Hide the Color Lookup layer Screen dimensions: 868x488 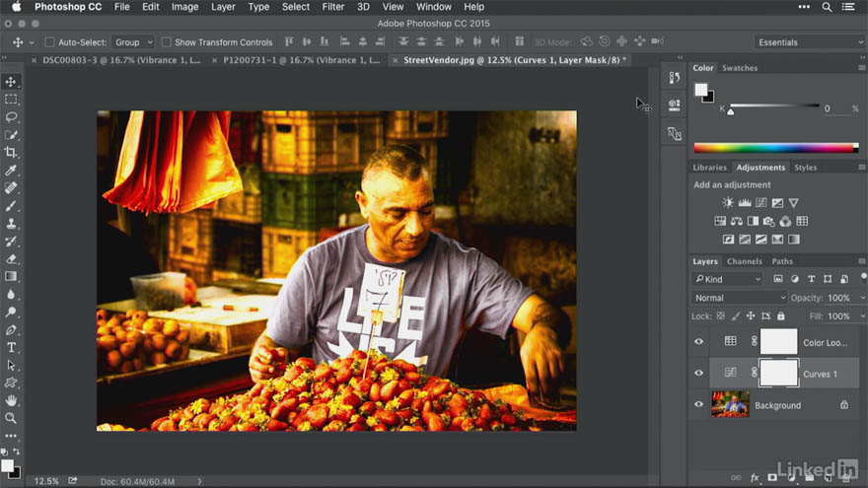tap(698, 341)
